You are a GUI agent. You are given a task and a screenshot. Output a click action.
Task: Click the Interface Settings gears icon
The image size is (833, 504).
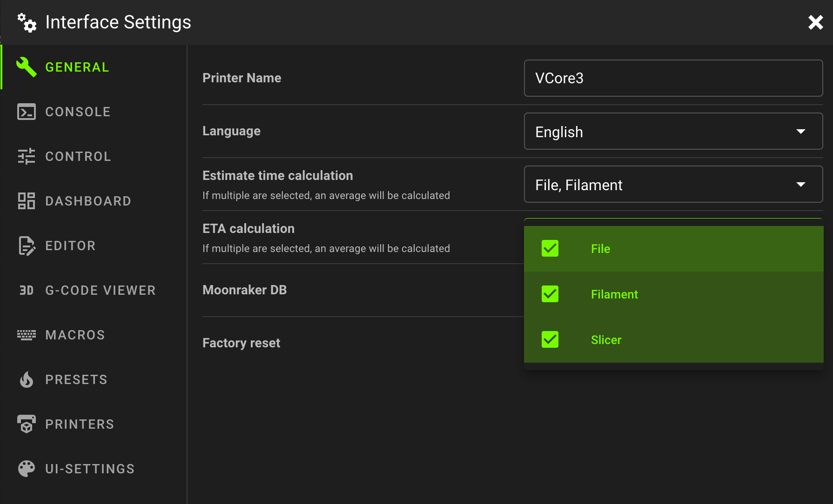point(27,23)
